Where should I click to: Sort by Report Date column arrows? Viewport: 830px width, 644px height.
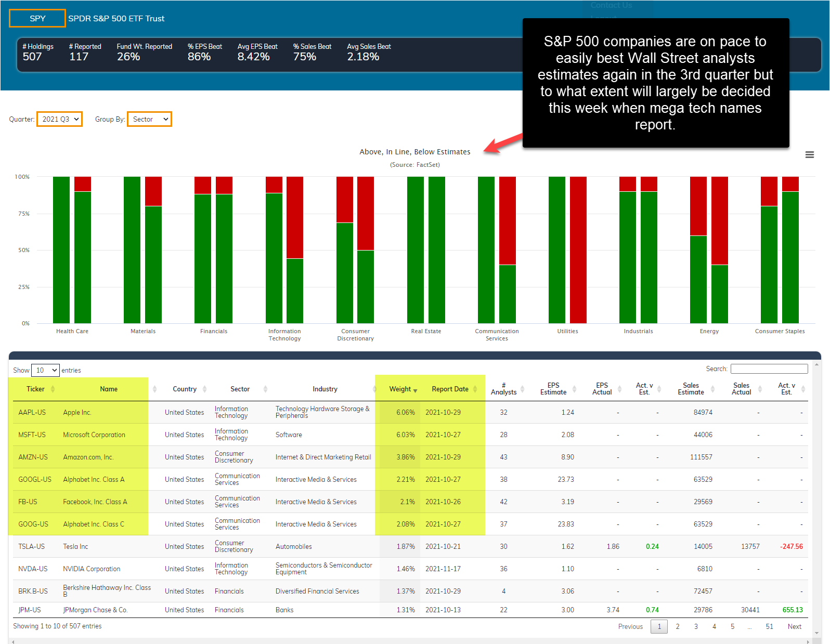point(475,389)
